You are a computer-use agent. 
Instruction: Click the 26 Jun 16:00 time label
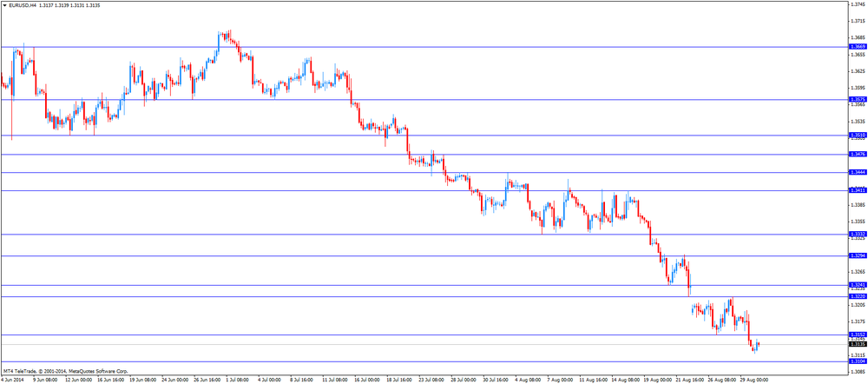(207, 381)
